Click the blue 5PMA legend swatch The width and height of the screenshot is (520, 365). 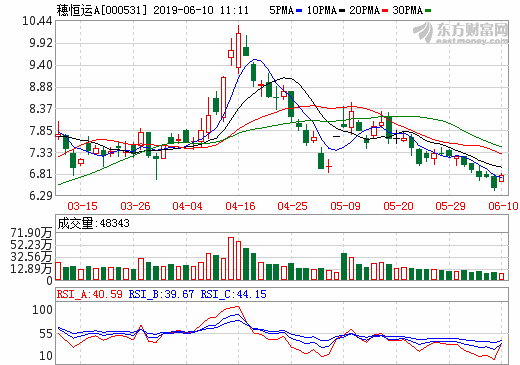[x=298, y=11]
